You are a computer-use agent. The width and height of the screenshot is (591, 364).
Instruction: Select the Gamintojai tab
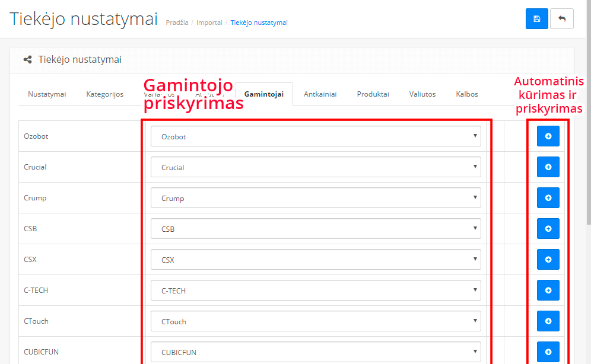[264, 94]
